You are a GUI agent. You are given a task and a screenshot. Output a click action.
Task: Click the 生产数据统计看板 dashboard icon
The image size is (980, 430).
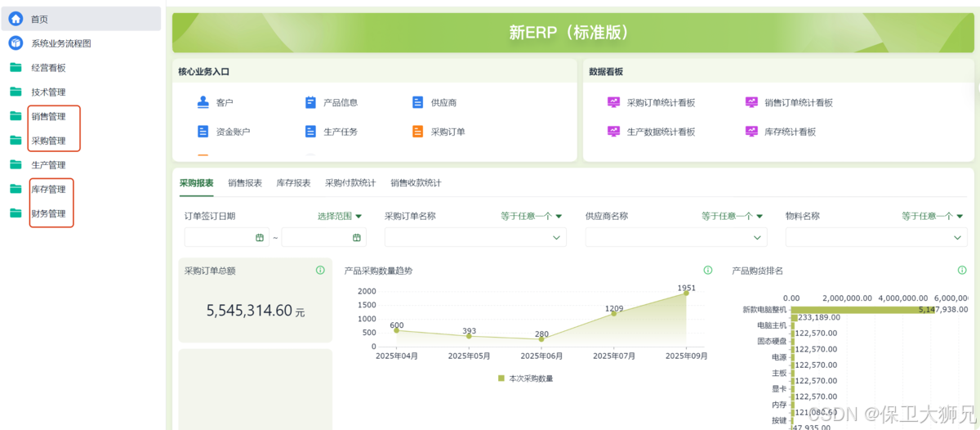pos(613,131)
